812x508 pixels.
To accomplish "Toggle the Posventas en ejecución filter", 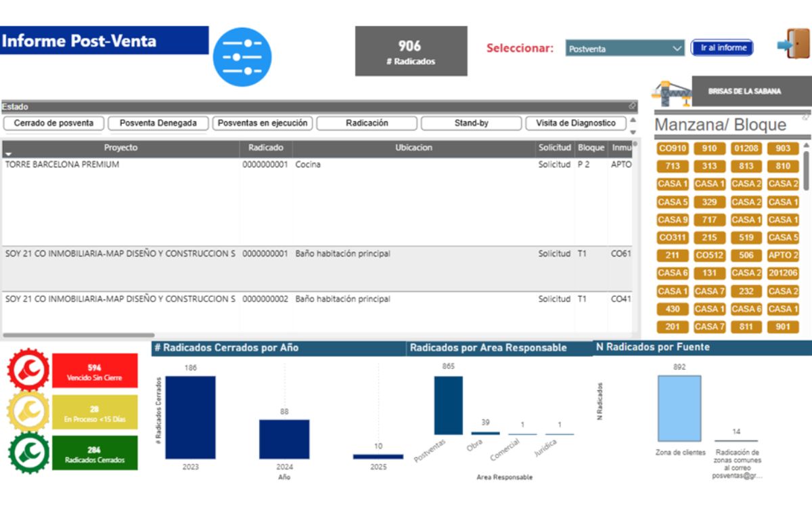I will [x=263, y=123].
